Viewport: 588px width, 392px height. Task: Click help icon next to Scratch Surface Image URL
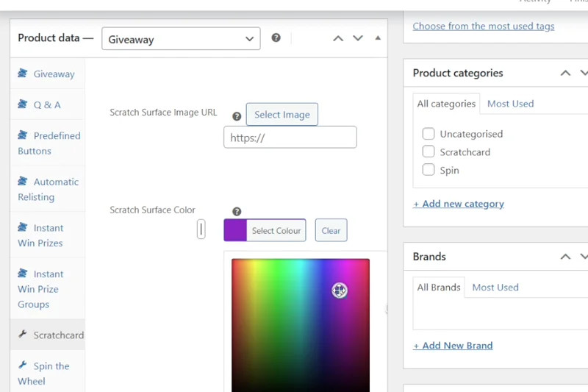point(237,116)
